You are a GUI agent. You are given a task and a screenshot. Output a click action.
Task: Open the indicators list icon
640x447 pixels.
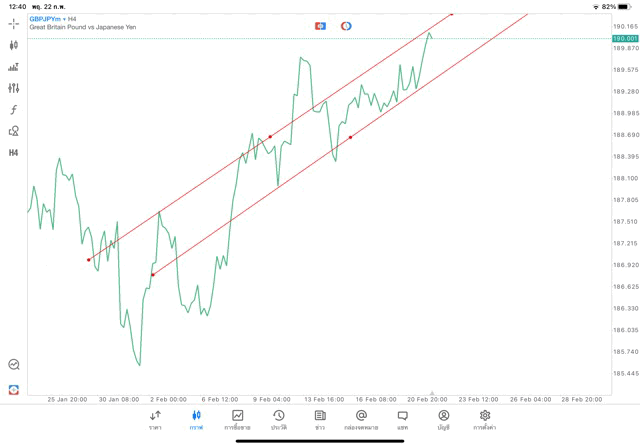14,67
